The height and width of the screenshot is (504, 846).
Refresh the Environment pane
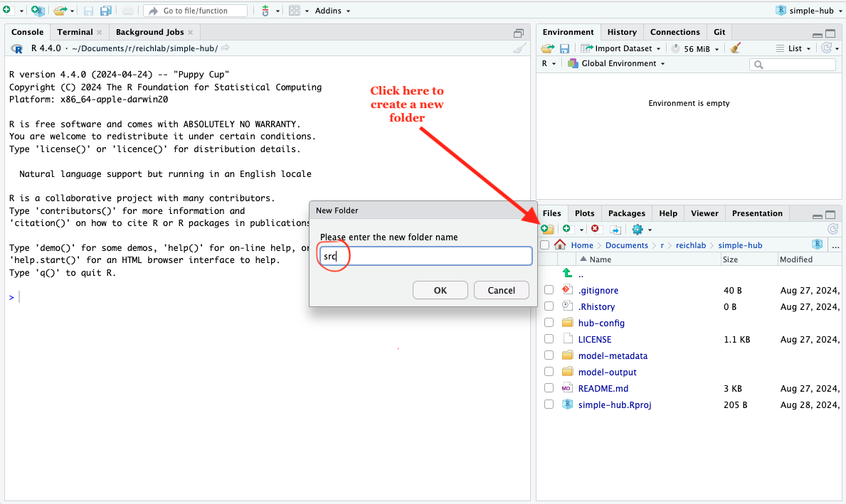pos(826,48)
